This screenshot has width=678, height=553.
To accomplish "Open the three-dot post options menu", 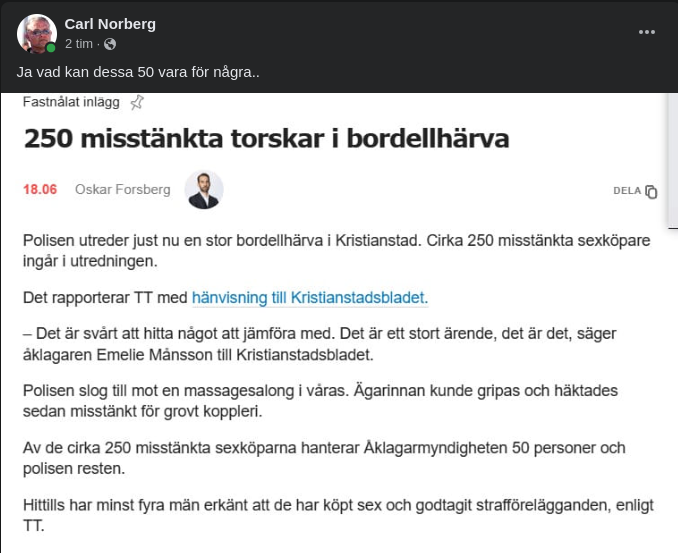I will (647, 32).
